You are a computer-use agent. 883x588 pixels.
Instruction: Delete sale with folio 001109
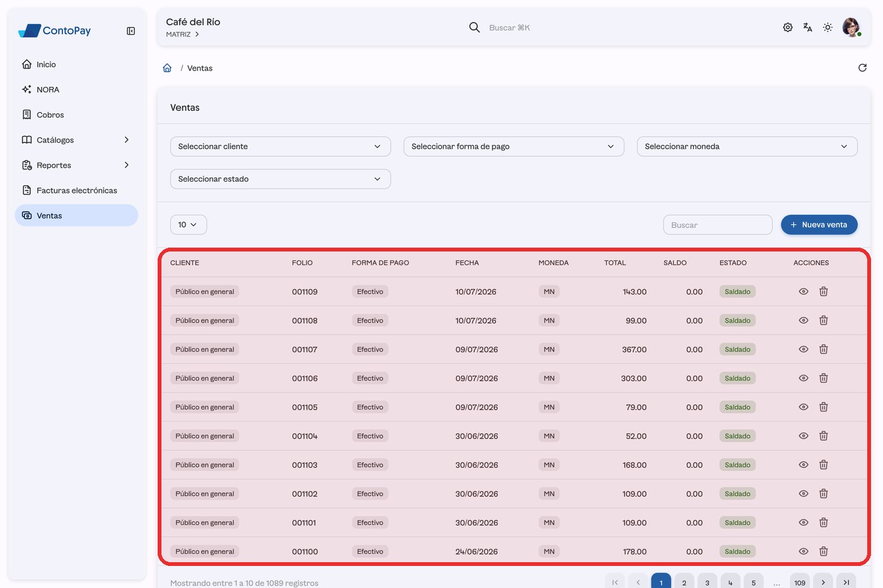(x=823, y=291)
